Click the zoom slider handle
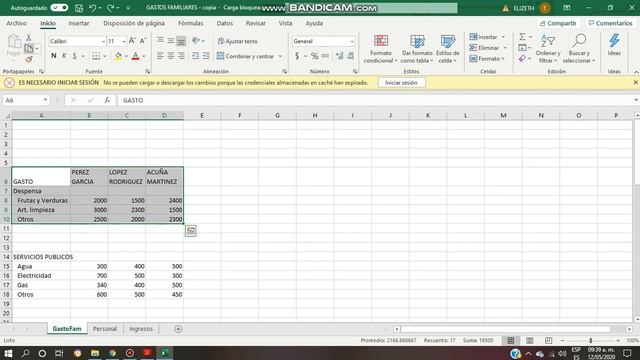This screenshot has height=360, width=640. point(591,340)
